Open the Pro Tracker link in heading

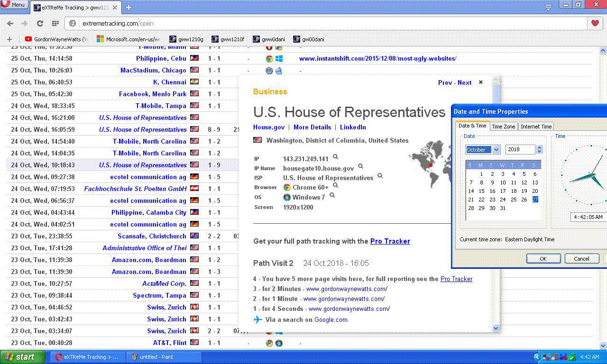[x=390, y=241]
